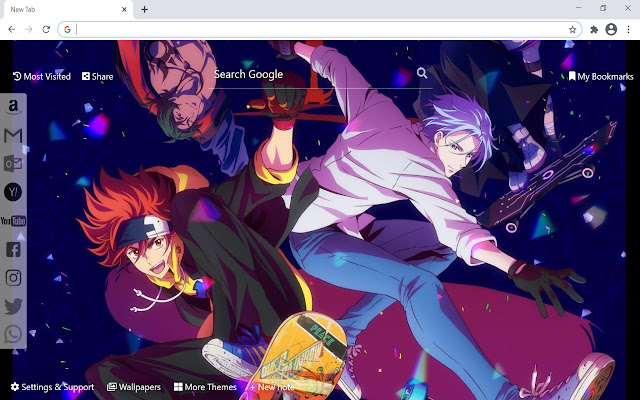The width and height of the screenshot is (640, 400).
Task: Minimize the Chrome window
Action: (x=579, y=8)
